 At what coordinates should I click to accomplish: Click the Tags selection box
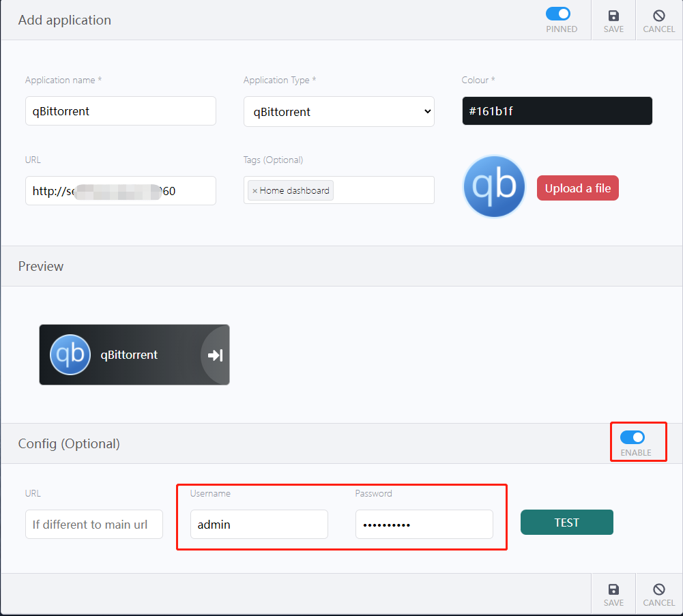(382, 190)
